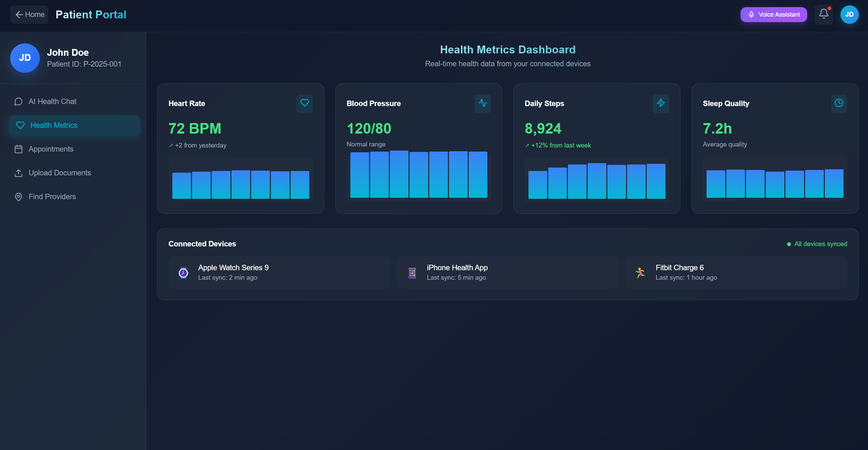Open AI Health Chat in sidebar
Viewport: 868px width, 450px height.
(x=52, y=101)
